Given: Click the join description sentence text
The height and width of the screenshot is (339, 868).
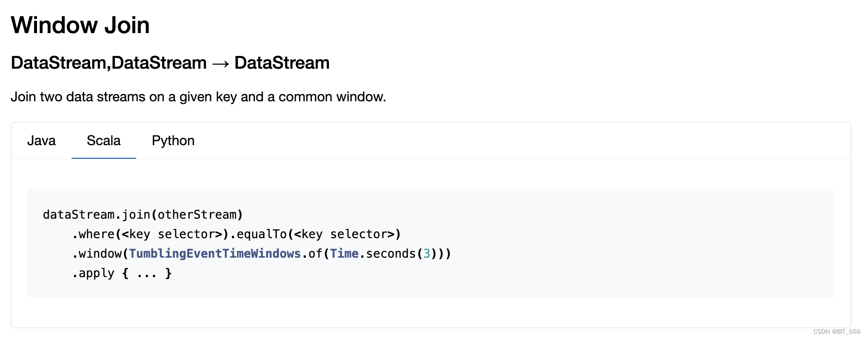Looking at the screenshot, I should 198,96.
